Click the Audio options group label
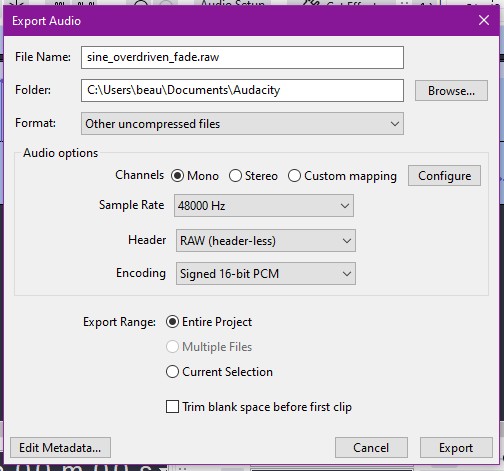This screenshot has width=504, height=471. tap(60, 153)
